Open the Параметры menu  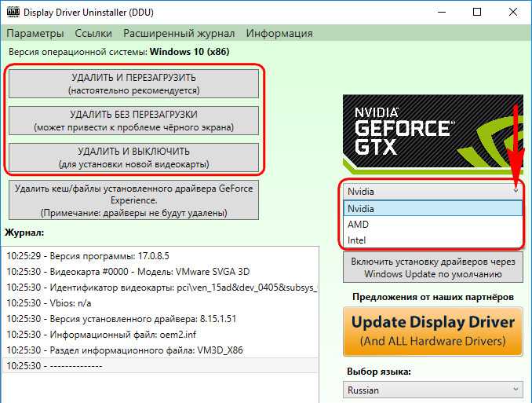click(35, 33)
